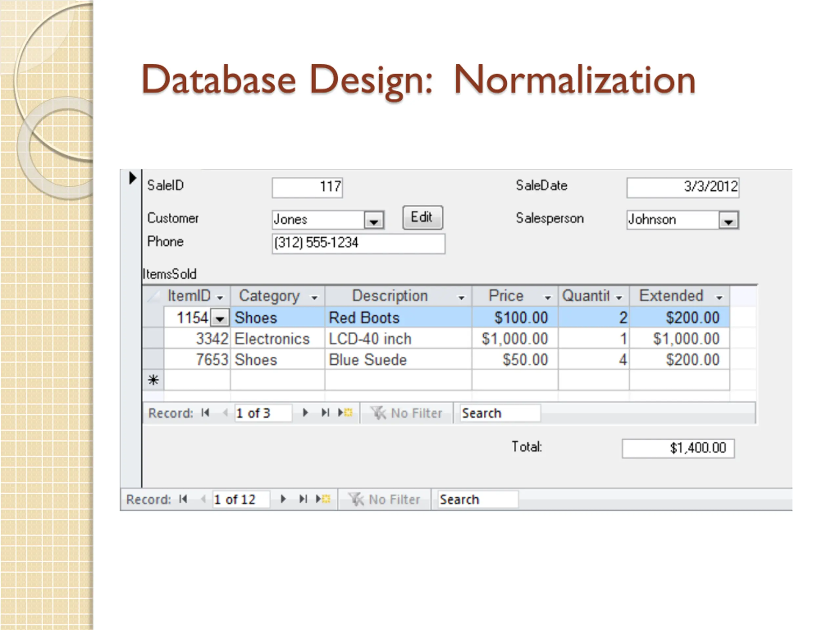840x630 pixels.
Task: Go to next record in main form navigator
Action: (x=283, y=499)
